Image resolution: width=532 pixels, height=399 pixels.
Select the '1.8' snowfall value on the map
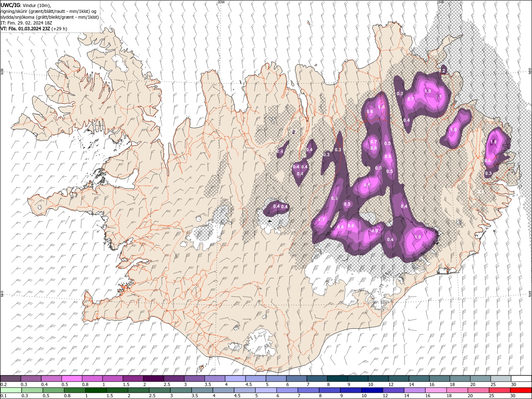click(493, 142)
